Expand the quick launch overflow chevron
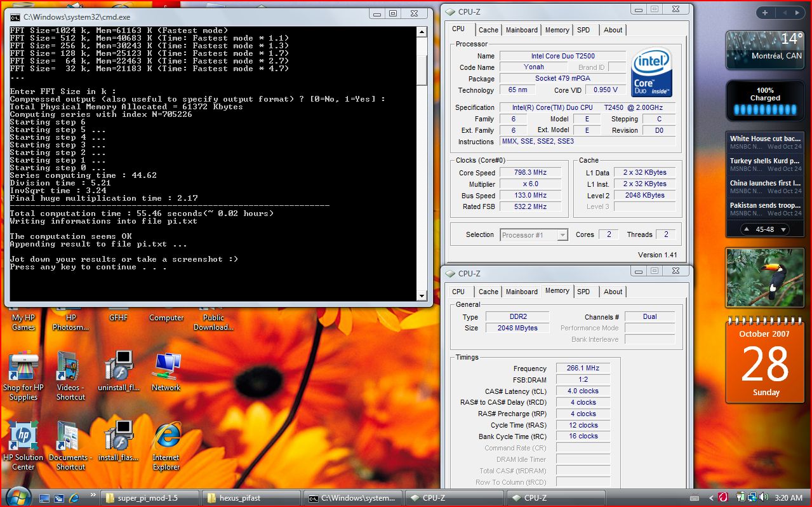 [94, 494]
